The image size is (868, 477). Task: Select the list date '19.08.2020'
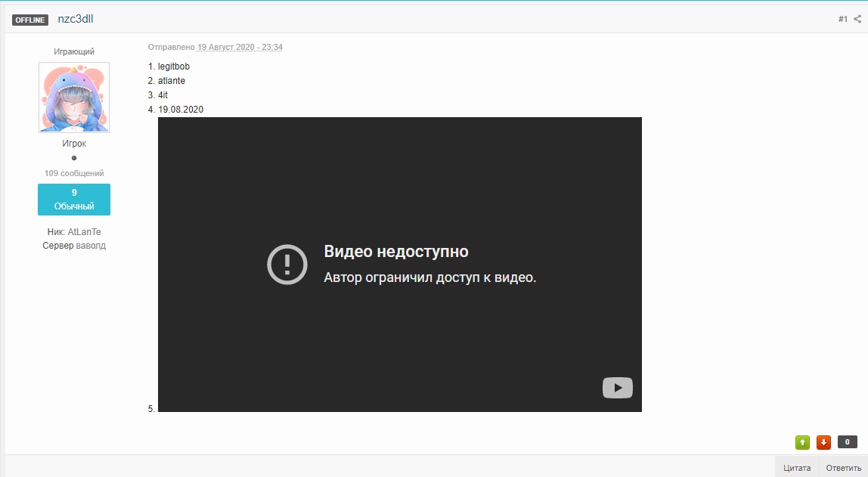point(181,110)
